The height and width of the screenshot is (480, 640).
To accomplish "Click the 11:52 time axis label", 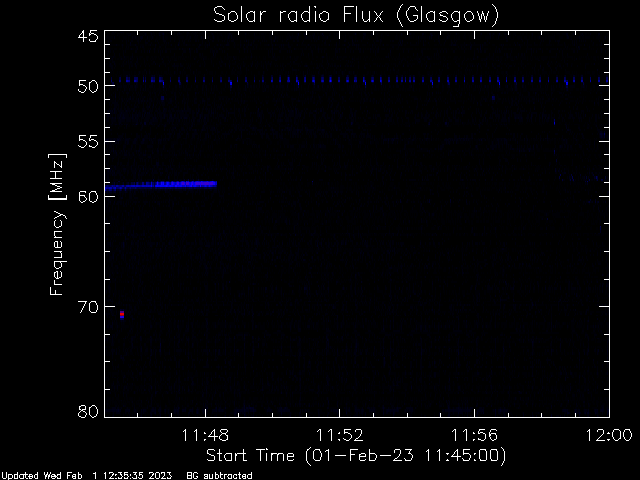I will (340, 435).
